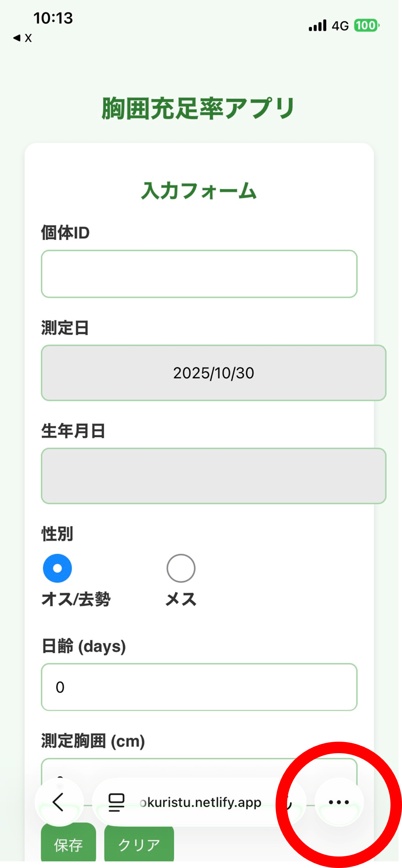Select the メス radio button
The width and height of the screenshot is (402, 868).
181,568
